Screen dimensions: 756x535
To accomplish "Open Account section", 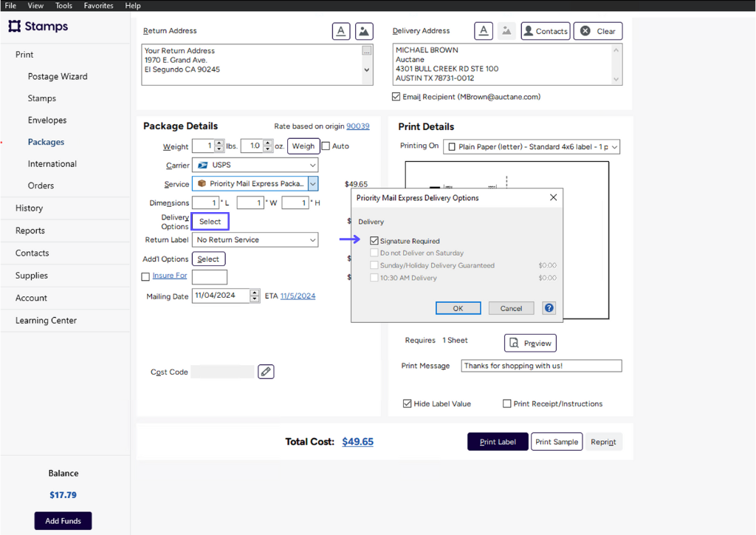I will [x=31, y=298].
